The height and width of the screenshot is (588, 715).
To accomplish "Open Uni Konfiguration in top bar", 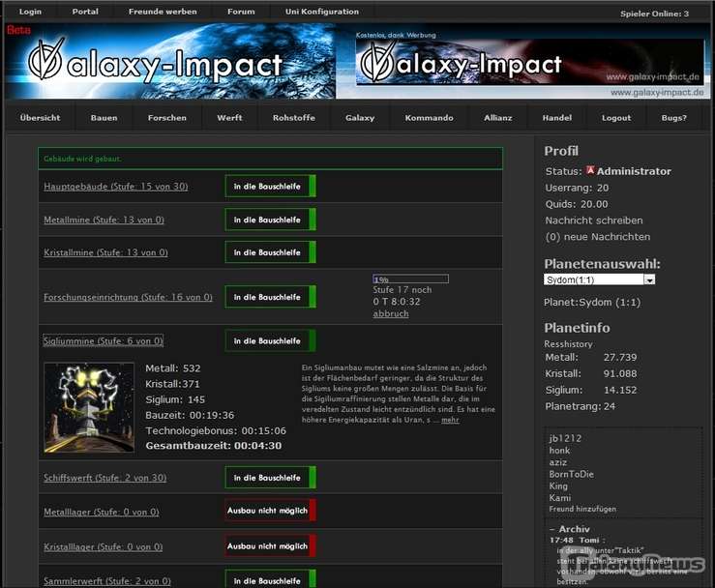I will point(322,12).
